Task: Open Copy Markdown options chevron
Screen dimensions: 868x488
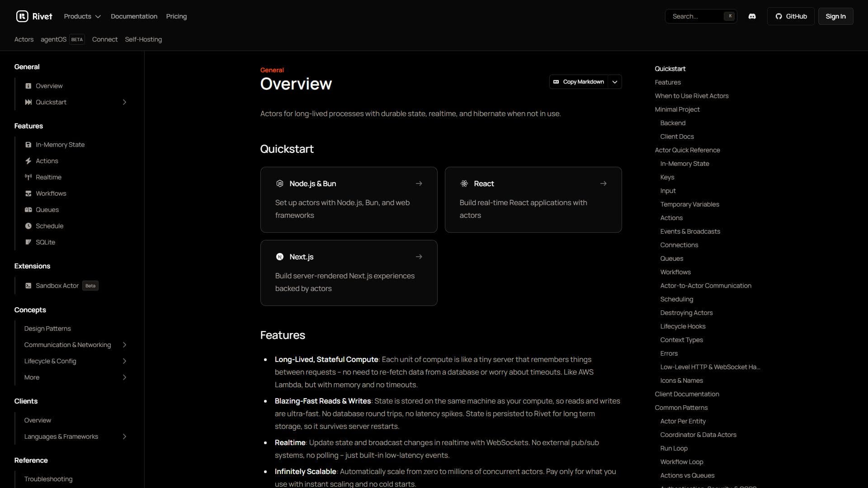Action: [x=615, y=82]
